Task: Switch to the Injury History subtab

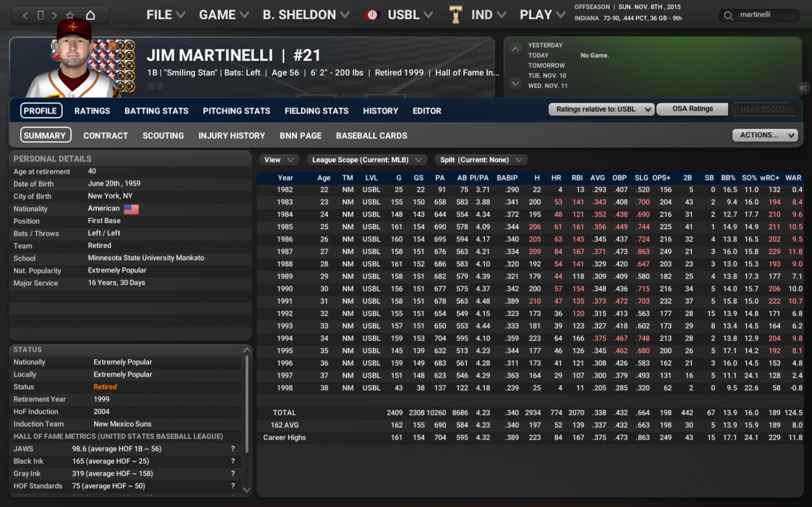Action: point(232,136)
